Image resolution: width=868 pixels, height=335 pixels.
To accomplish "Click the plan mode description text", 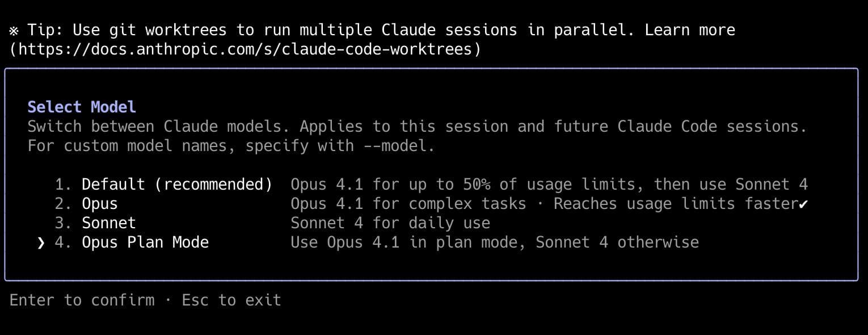I will point(495,242).
